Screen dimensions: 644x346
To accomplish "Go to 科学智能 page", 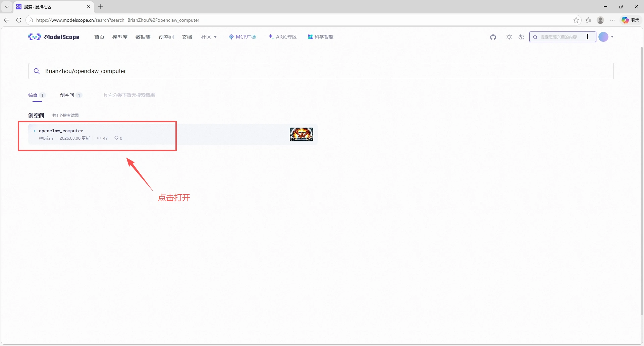I will tap(320, 37).
